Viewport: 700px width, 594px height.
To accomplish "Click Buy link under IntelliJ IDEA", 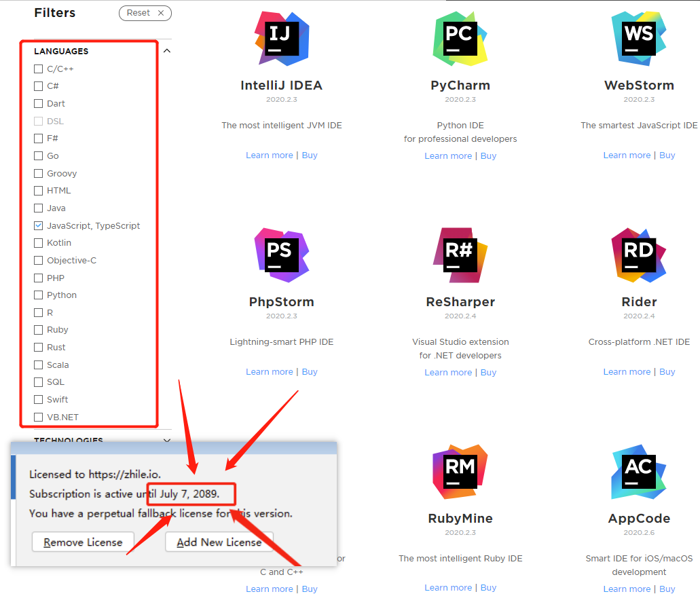I will 310,155.
